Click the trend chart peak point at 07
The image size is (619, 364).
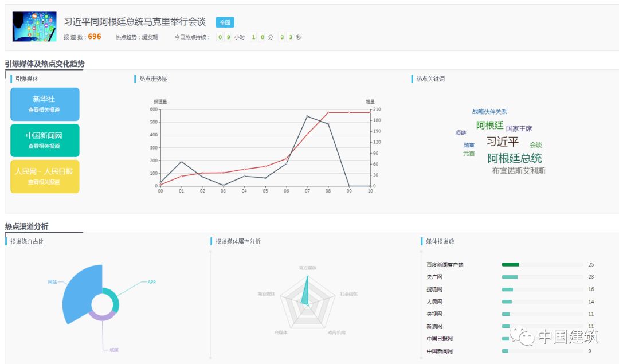point(307,116)
